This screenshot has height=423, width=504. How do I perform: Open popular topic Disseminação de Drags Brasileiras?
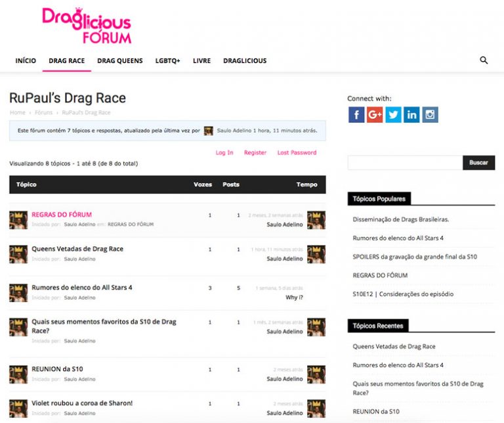point(401,219)
